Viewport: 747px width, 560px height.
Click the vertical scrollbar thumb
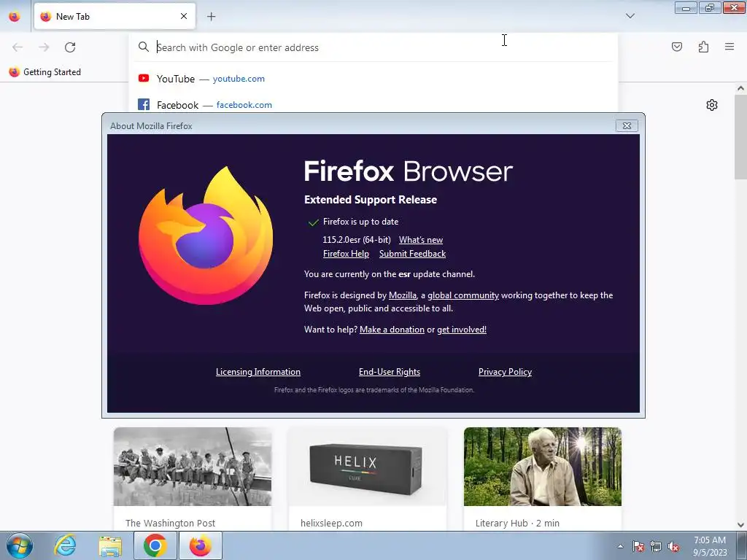[x=740, y=136]
